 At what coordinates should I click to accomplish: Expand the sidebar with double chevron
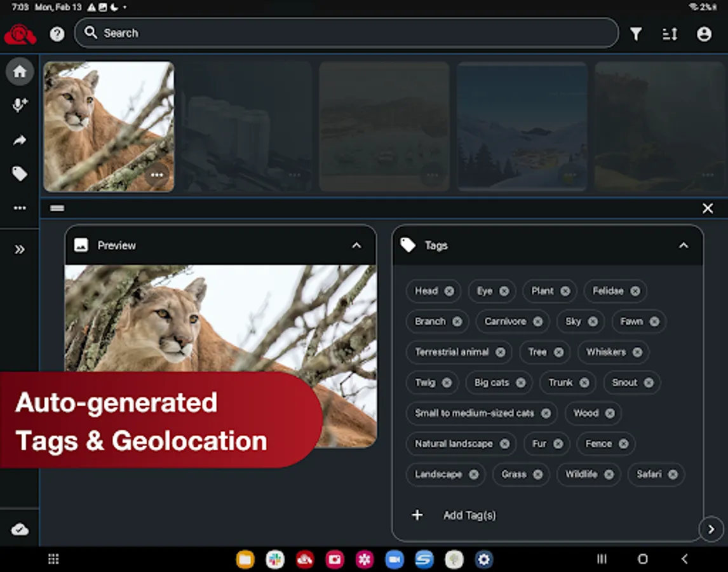(20, 249)
